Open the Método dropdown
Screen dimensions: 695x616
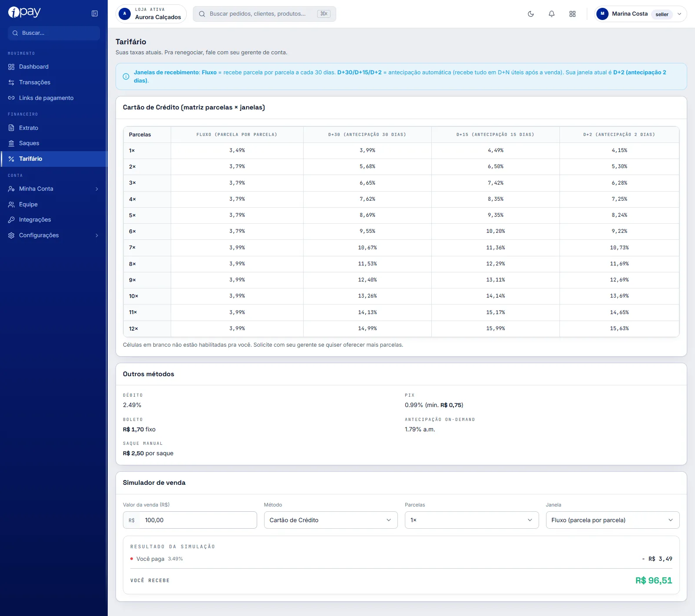(331, 520)
